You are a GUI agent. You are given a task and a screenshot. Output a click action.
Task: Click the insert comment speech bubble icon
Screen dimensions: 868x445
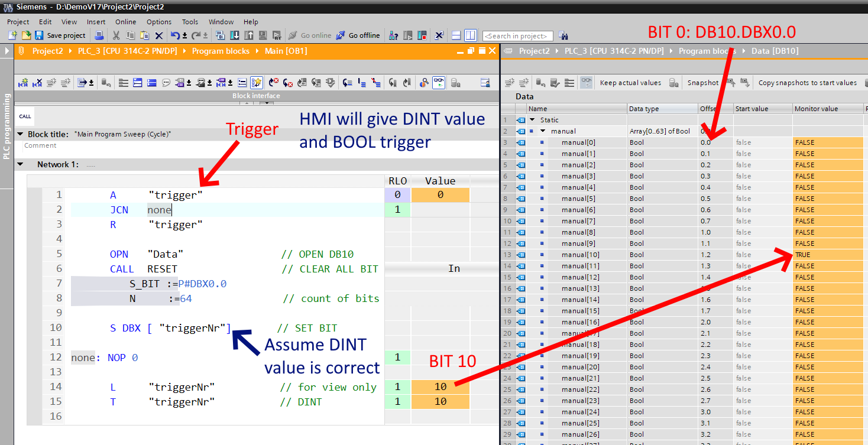pyautogui.click(x=166, y=83)
